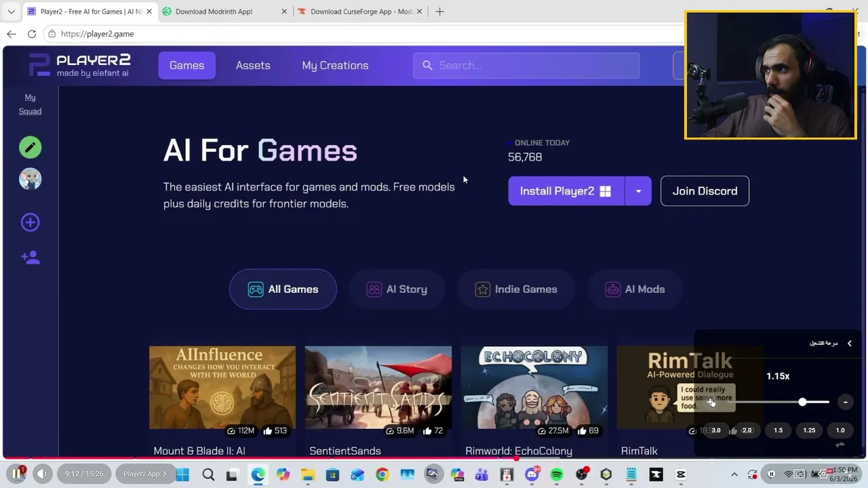Go back with the browser back arrow
Screen dimensions: 868x488
click(x=11, y=34)
